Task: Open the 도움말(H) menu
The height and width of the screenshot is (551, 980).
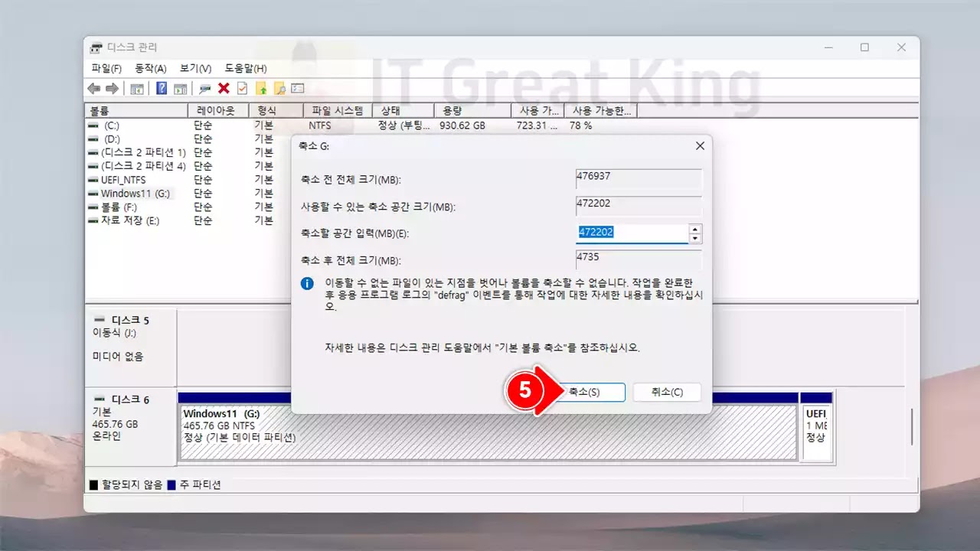Action: (246, 68)
